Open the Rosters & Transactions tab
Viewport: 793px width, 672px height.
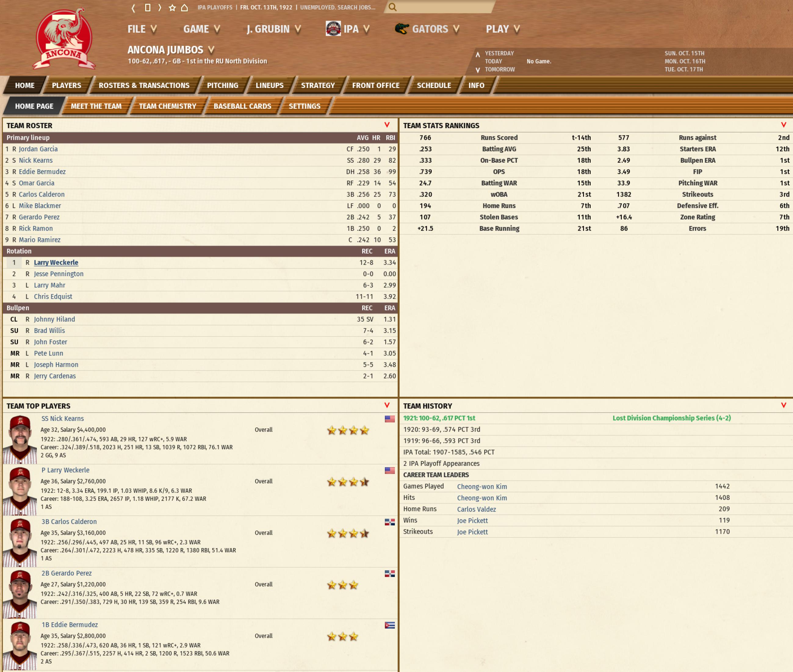144,85
